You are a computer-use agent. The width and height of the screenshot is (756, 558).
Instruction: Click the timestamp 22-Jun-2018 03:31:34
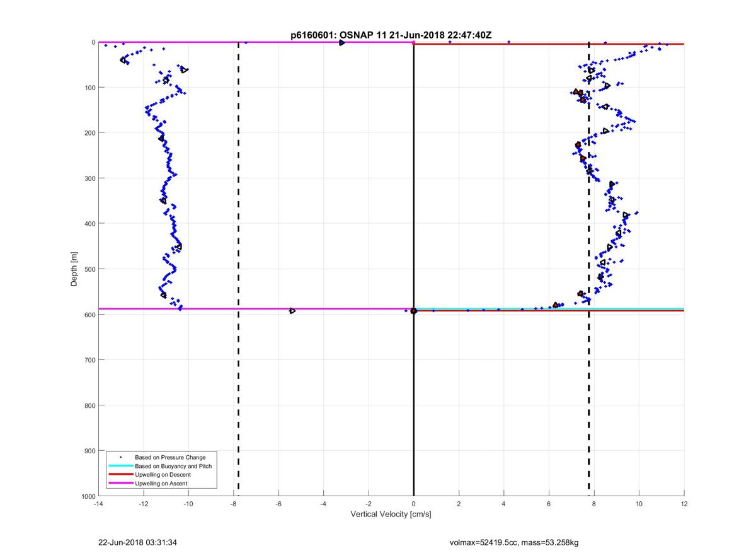(x=137, y=542)
